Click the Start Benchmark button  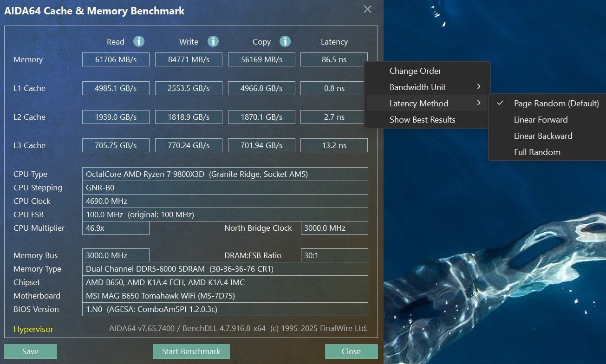(x=191, y=351)
